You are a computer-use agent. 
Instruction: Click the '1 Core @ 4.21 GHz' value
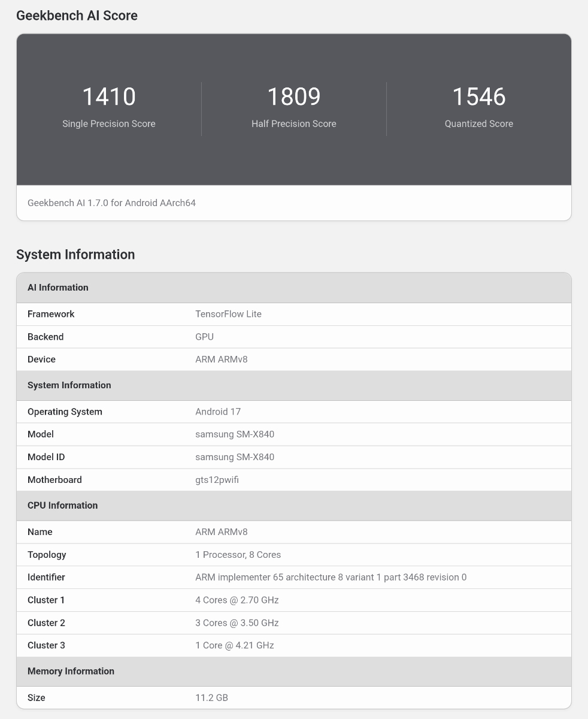tap(235, 646)
